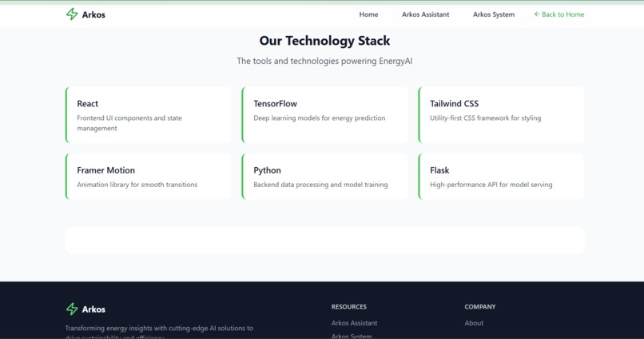Click 'Animation library for smooth transitions' text
The image size is (644, 339).
click(x=137, y=185)
